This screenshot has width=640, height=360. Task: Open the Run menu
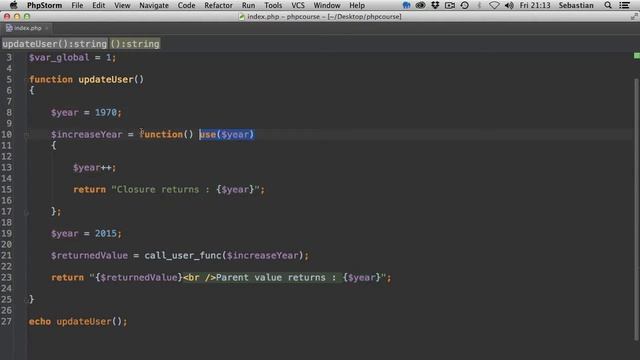248,5
